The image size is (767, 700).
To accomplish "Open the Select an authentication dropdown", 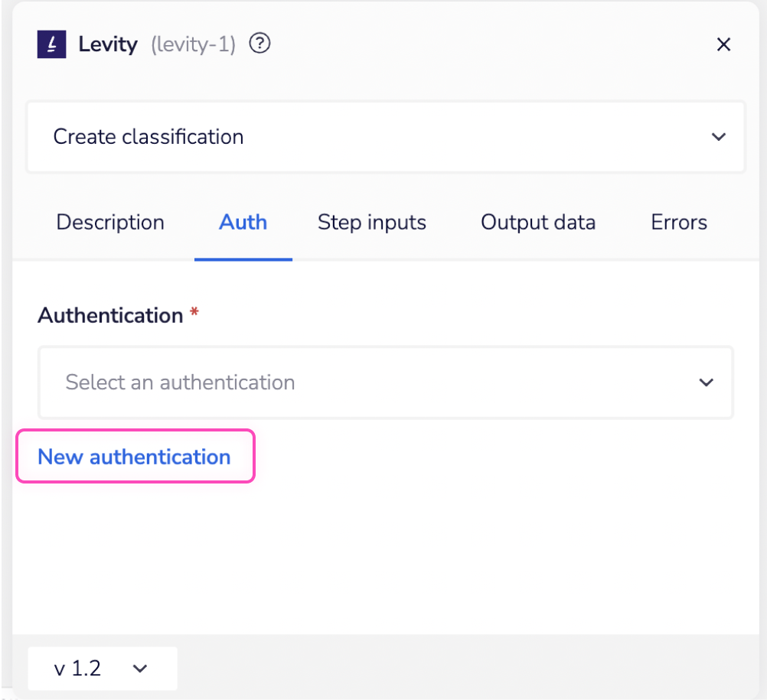I will 385,383.
